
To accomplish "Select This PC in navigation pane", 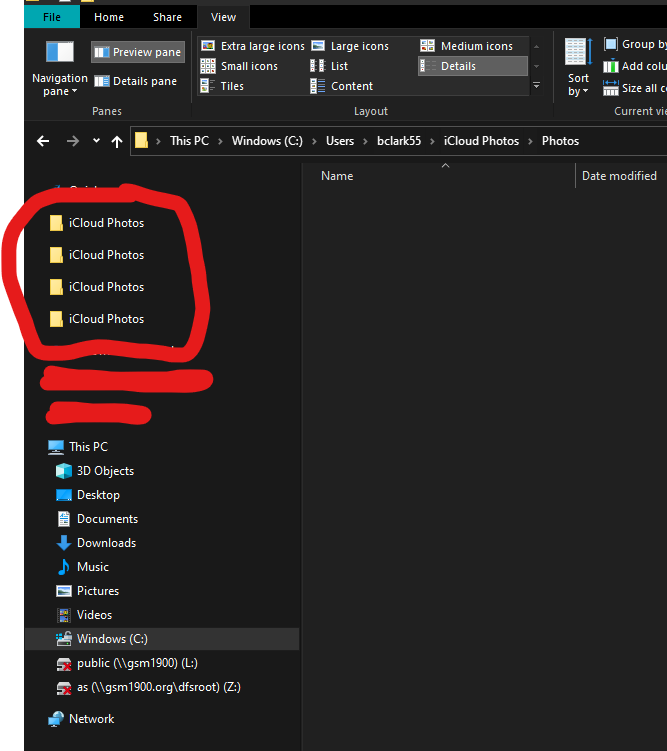I will (x=78, y=447).
